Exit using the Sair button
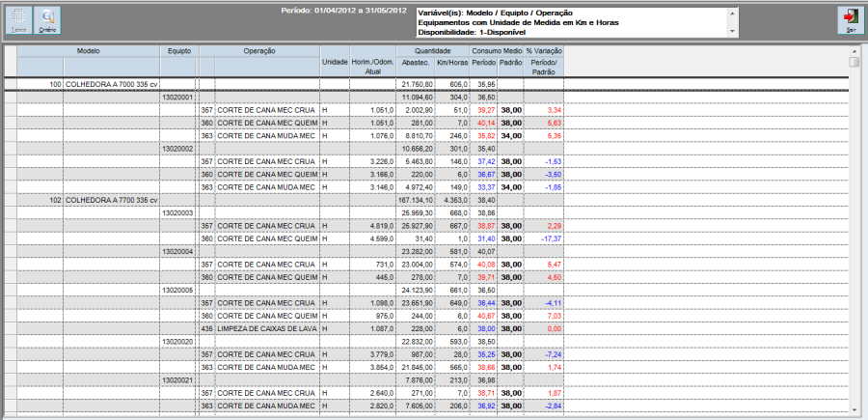868x420 pixels. click(x=851, y=20)
